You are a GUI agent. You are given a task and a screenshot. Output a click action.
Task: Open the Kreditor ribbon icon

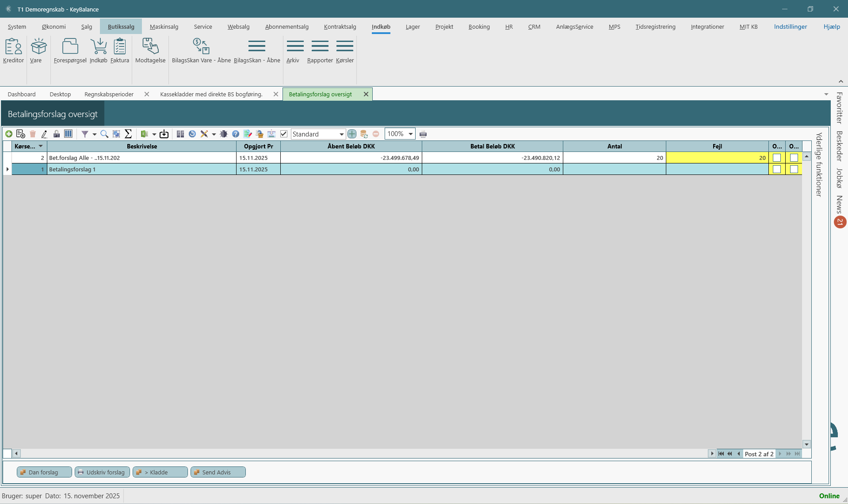coord(13,51)
